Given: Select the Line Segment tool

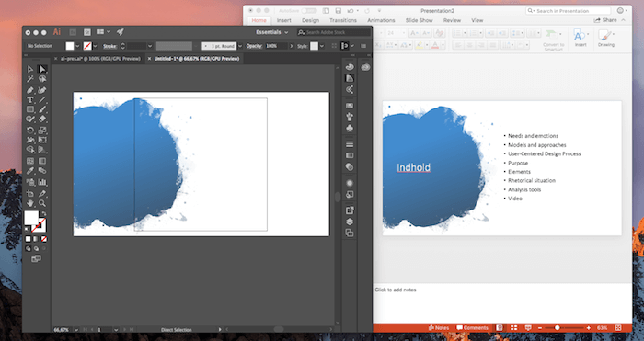Looking at the screenshot, I should pyautogui.click(x=42, y=99).
